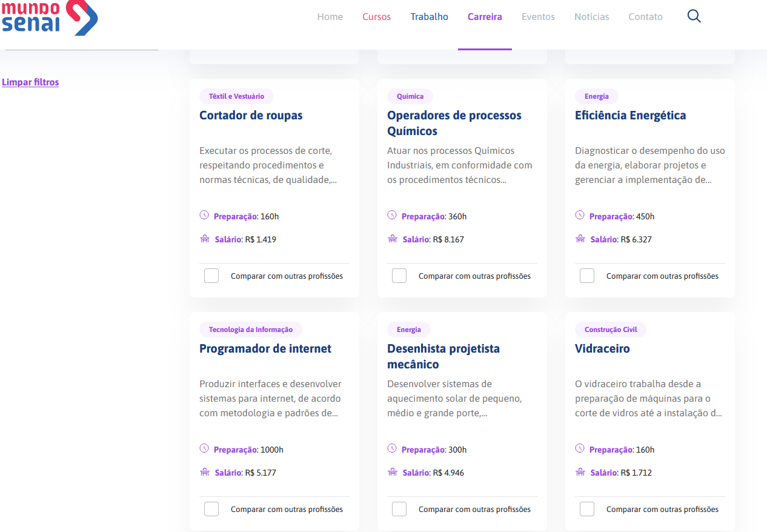Click the salary value R$ 1.712
The image size is (767, 532).
tap(636, 473)
